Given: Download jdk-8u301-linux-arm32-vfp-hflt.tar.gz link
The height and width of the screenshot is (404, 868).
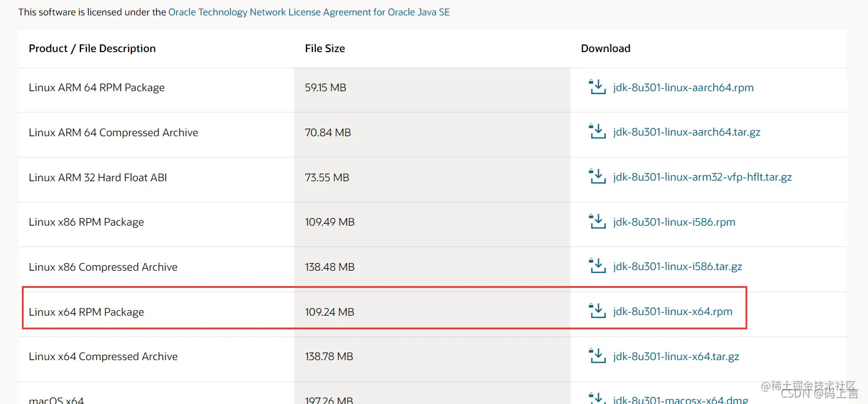Looking at the screenshot, I should click(x=702, y=177).
